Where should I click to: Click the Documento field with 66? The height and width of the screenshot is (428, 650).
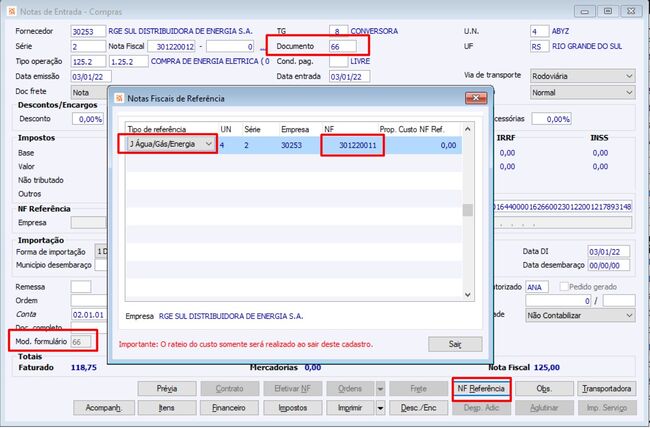(343, 46)
